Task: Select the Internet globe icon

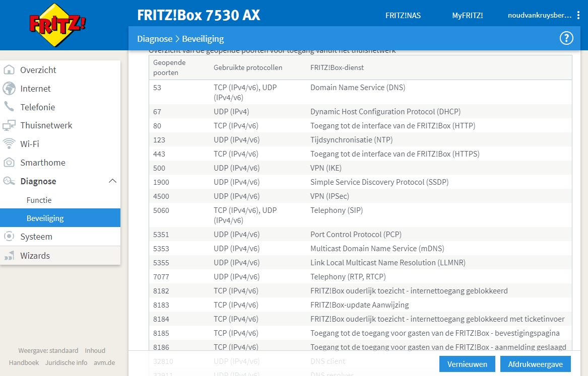Action: pos(9,89)
